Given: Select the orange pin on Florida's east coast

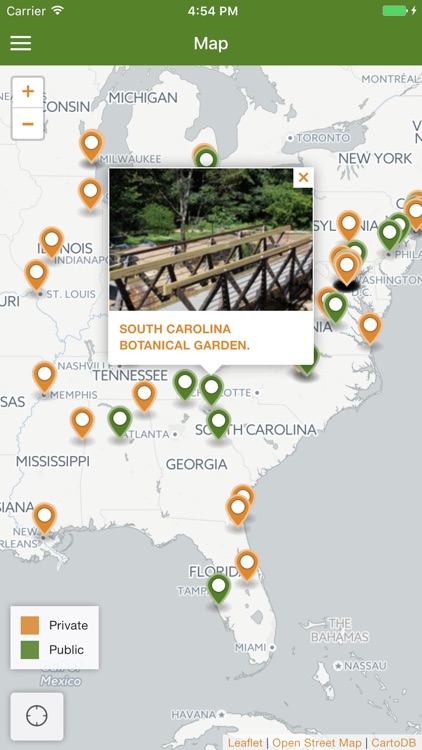Looking at the screenshot, I should click(x=247, y=565).
